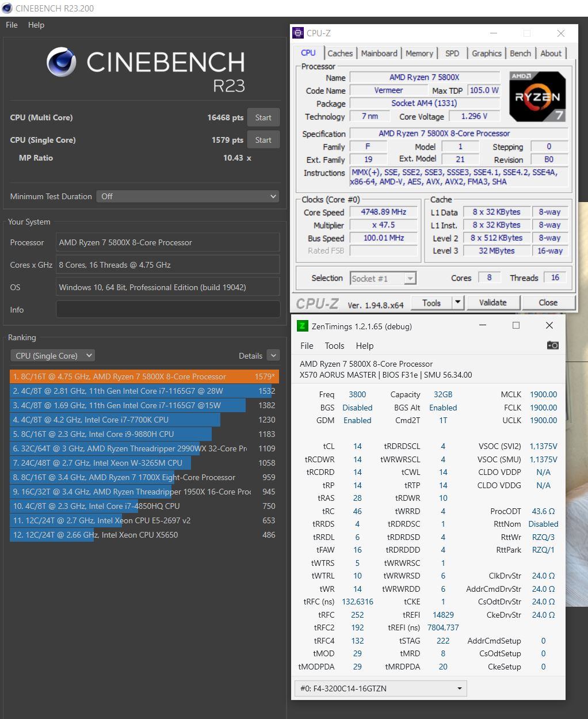This screenshot has height=719, width=588.
Task: Open the ZenTimings Tools menu
Action: click(334, 346)
